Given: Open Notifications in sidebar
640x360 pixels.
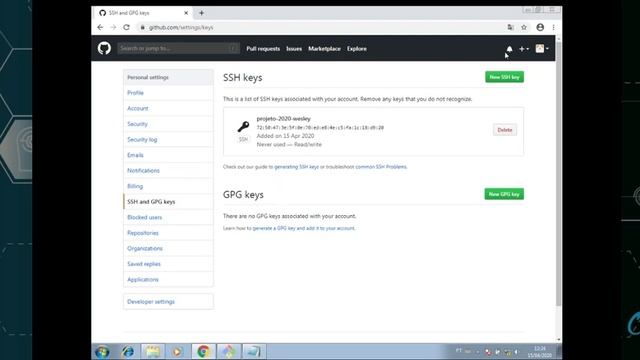Looking at the screenshot, I should [x=168, y=171].
